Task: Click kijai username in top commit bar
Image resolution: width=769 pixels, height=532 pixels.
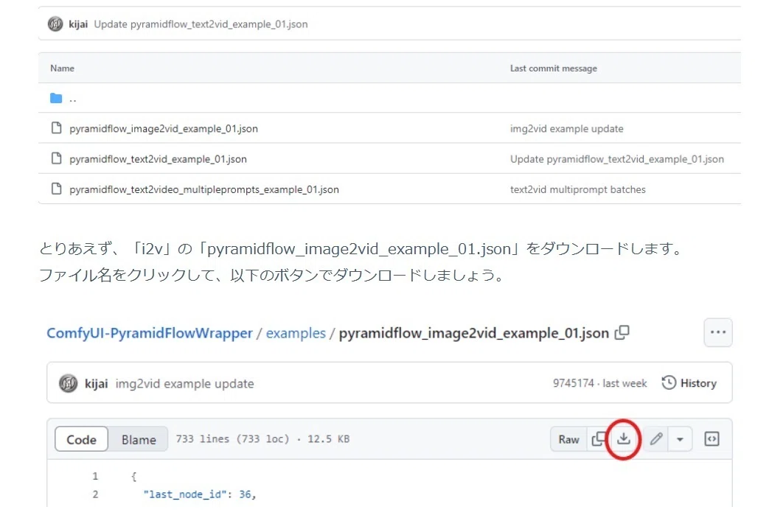Action: coord(78,24)
